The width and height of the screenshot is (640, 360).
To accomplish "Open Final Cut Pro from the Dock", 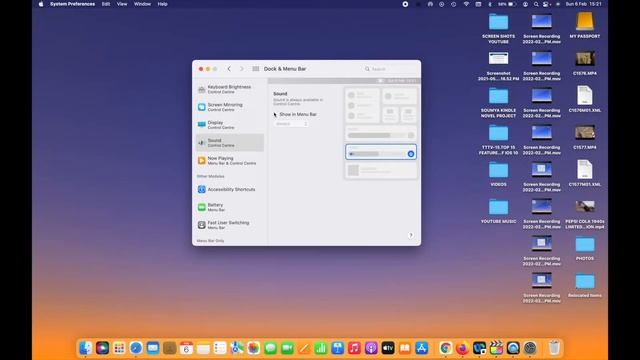I will click(496, 348).
